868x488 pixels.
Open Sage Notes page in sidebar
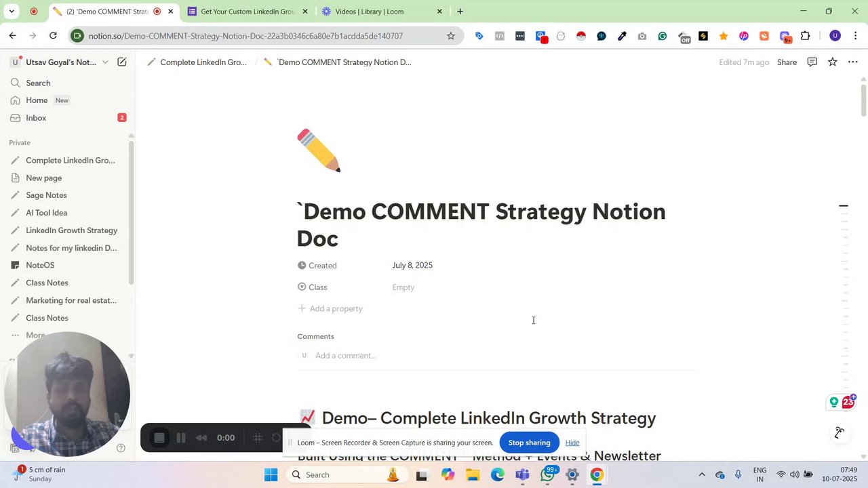tap(68, 195)
